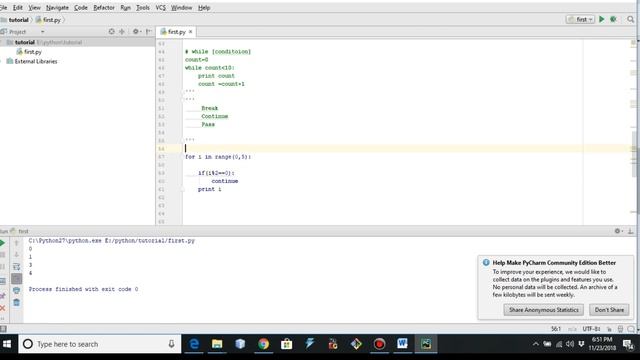This screenshot has height=360, width=640.
Task: Open the Code menu
Action: point(81,7)
